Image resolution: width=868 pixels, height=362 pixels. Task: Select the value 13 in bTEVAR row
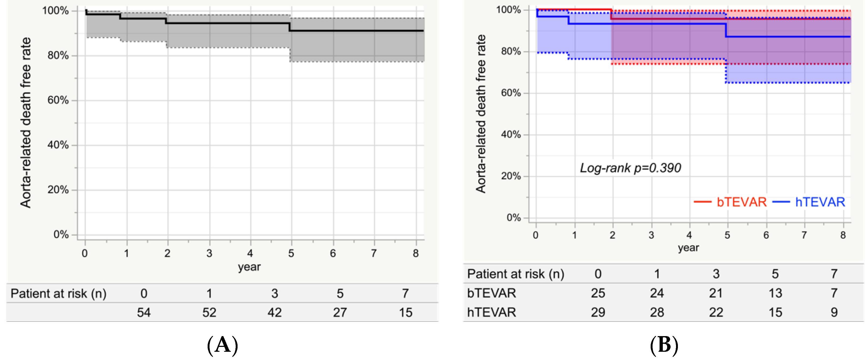775,293
